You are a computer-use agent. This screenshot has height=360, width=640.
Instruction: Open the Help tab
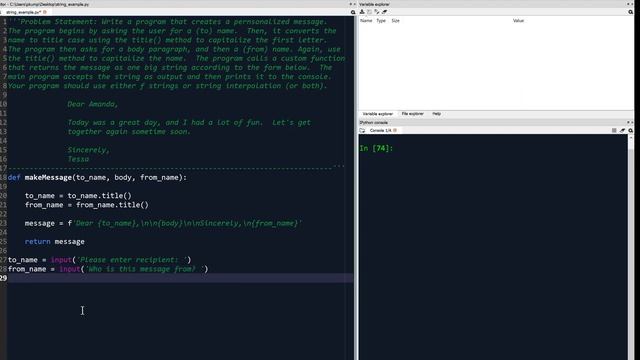[x=436, y=114]
